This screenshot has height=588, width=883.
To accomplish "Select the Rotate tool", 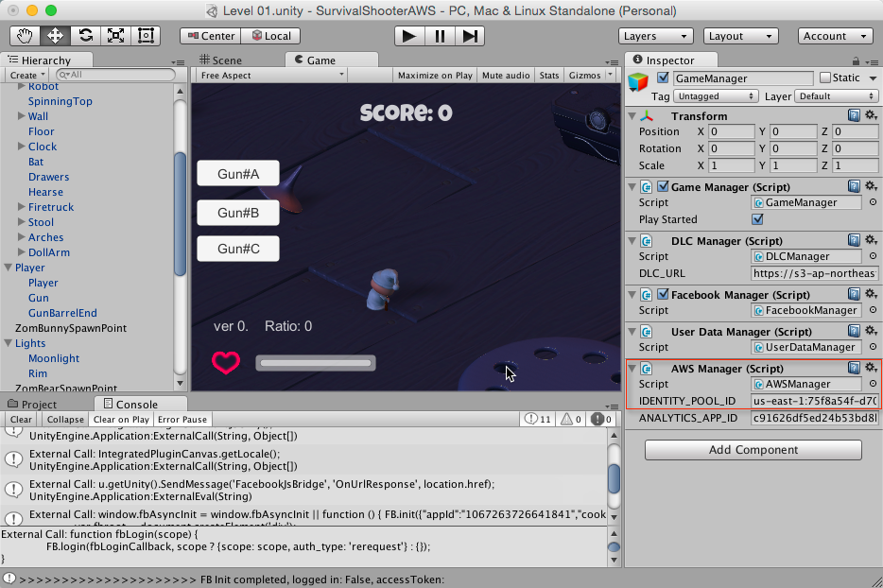I will click(x=86, y=36).
